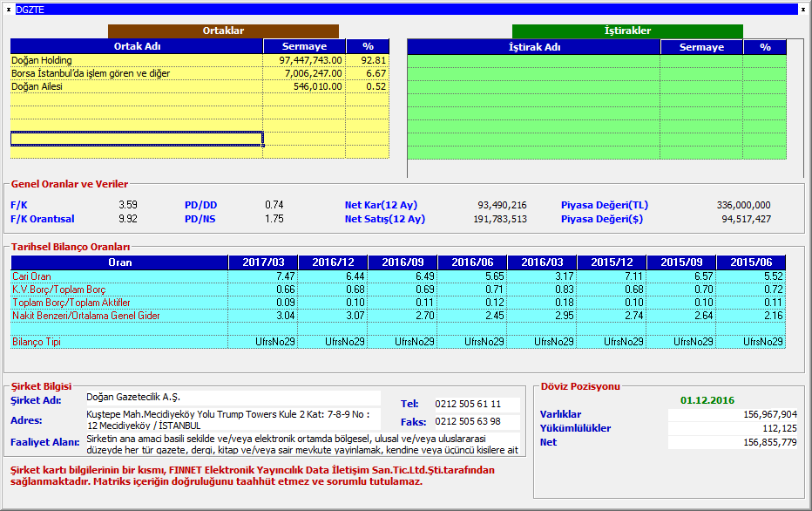The height and width of the screenshot is (511, 812).
Task: Click the 92.81 percentage cell
Action: [x=374, y=61]
